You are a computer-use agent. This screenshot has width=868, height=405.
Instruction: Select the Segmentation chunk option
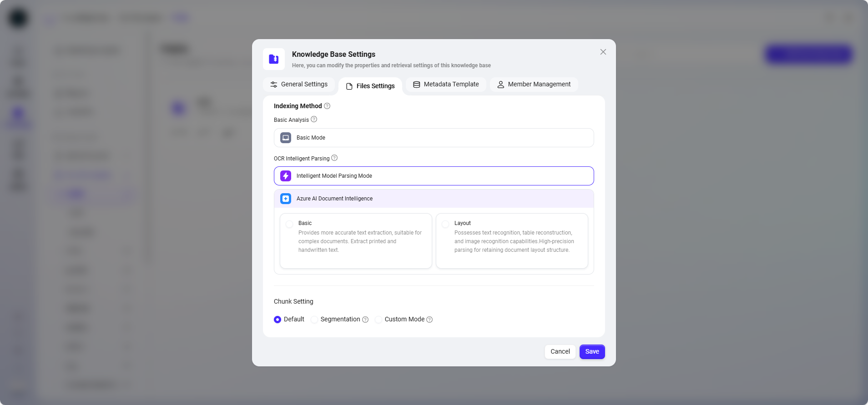coord(314,320)
